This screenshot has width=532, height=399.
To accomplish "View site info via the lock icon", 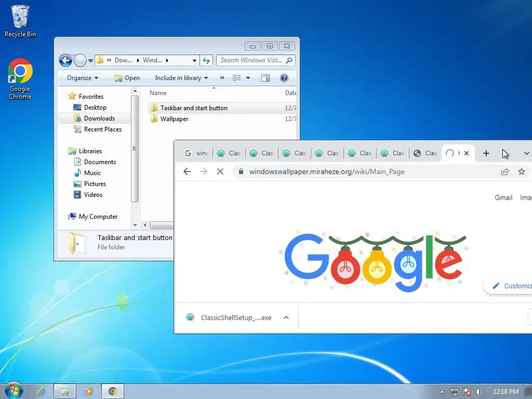I will (x=241, y=171).
